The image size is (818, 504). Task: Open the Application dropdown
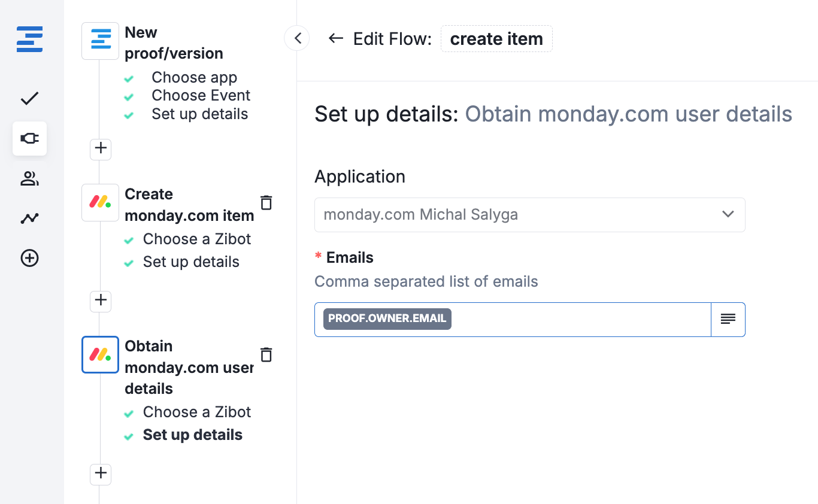(x=529, y=214)
